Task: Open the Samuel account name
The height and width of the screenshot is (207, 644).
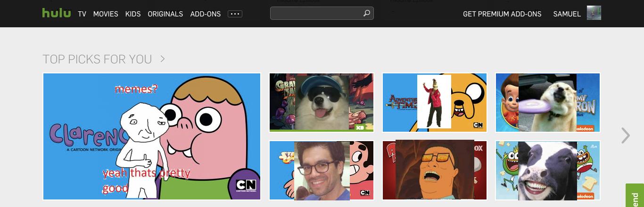Action: pyautogui.click(x=567, y=14)
